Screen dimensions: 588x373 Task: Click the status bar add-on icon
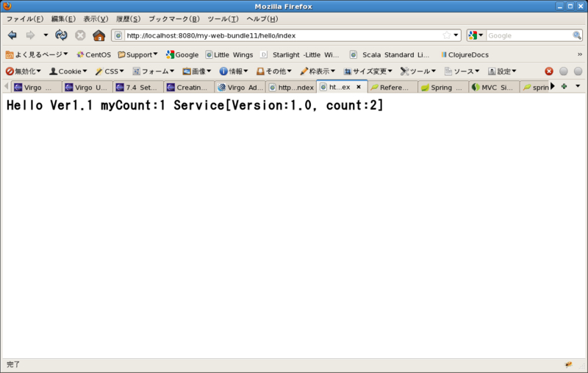(x=569, y=364)
